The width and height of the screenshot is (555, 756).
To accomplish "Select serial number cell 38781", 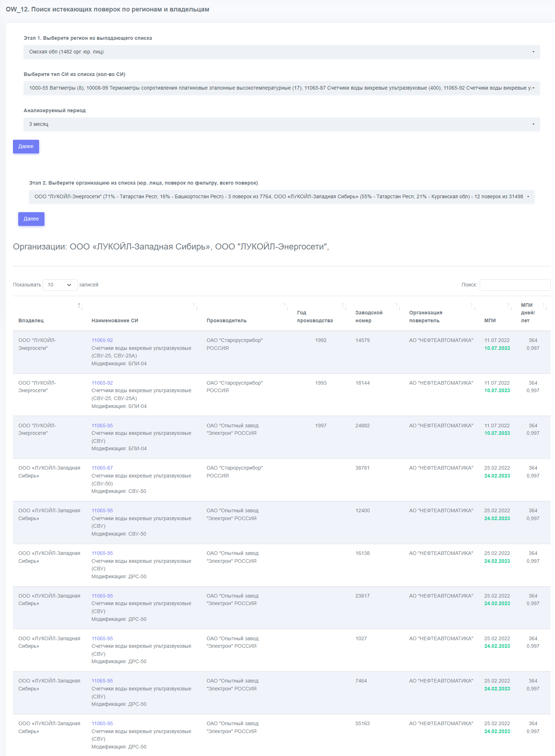I will [362, 468].
